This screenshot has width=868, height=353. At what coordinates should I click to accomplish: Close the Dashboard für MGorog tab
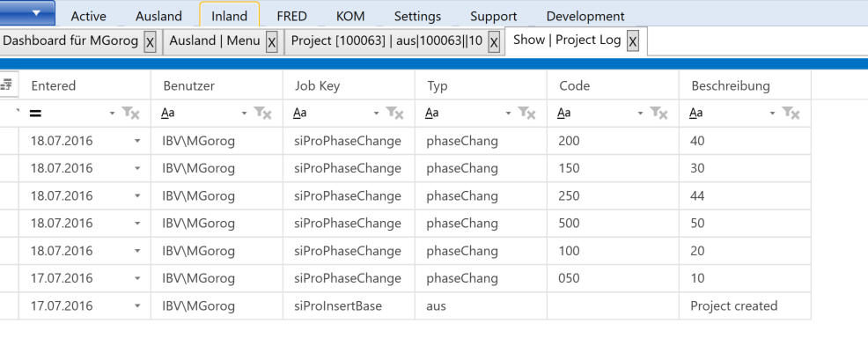pos(150,41)
